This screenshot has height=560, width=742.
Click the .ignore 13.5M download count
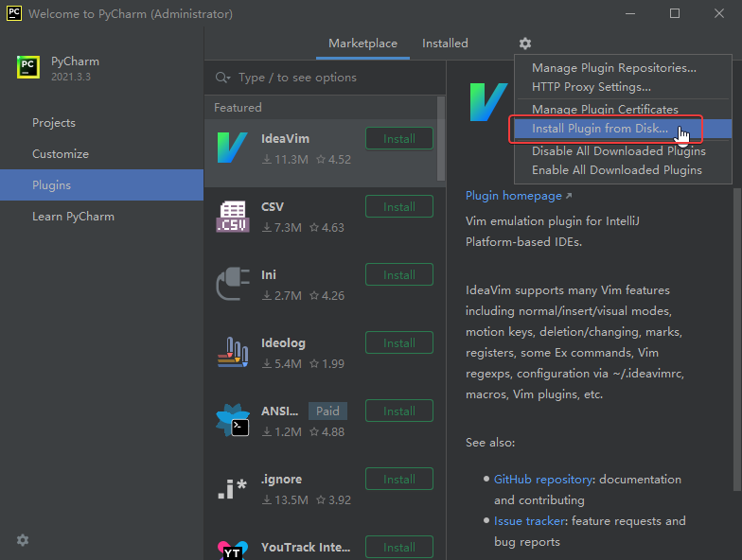pos(286,499)
